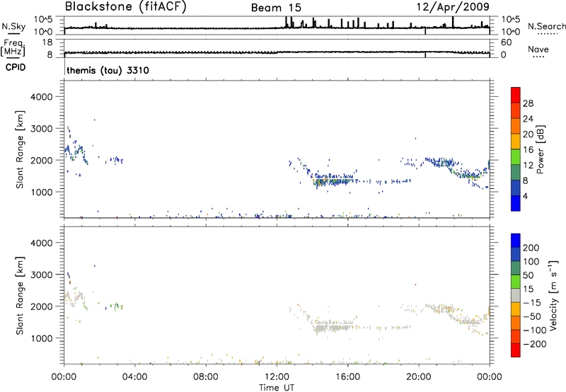This screenshot has height=392, width=566.
Task: Click the '1000' tick label of power panel
Action: (x=41, y=192)
